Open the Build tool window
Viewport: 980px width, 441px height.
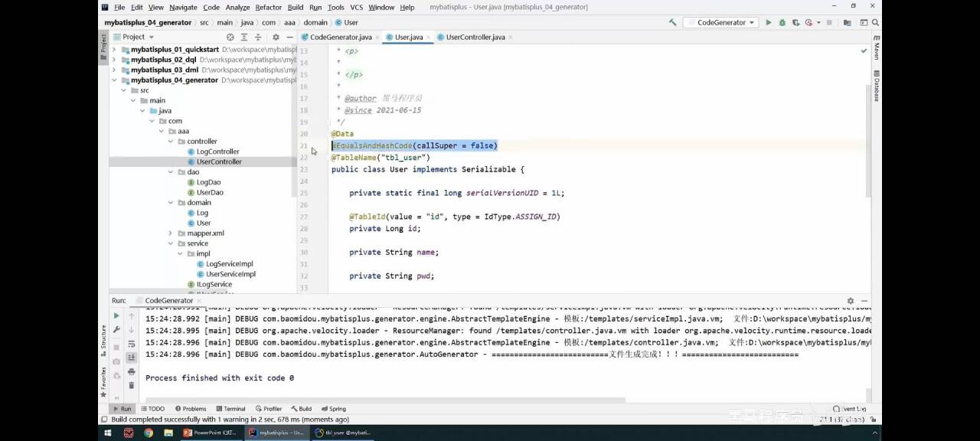coord(301,409)
